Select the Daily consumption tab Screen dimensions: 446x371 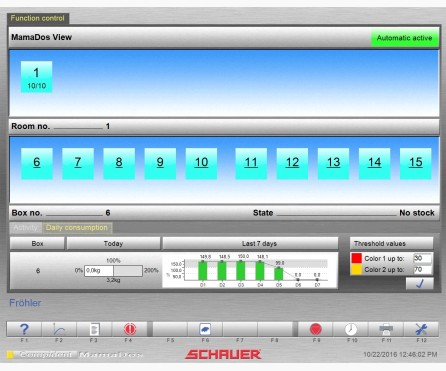pos(77,228)
